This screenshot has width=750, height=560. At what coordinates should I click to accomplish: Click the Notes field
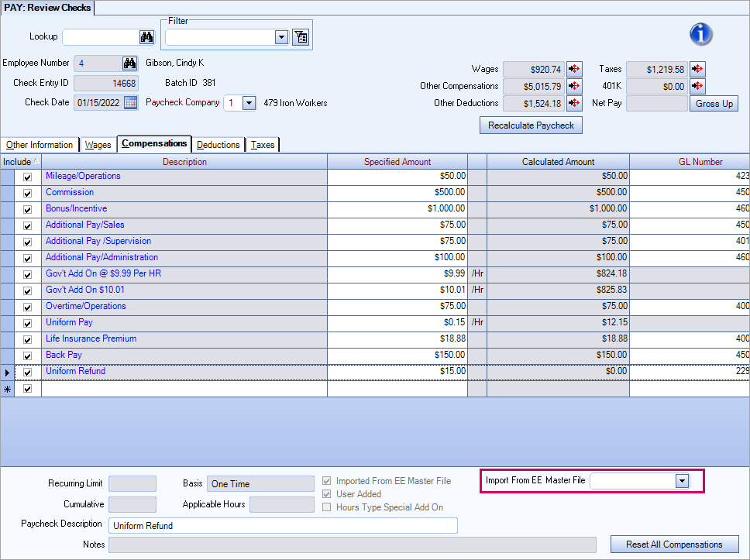pyautogui.click(x=352, y=545)
